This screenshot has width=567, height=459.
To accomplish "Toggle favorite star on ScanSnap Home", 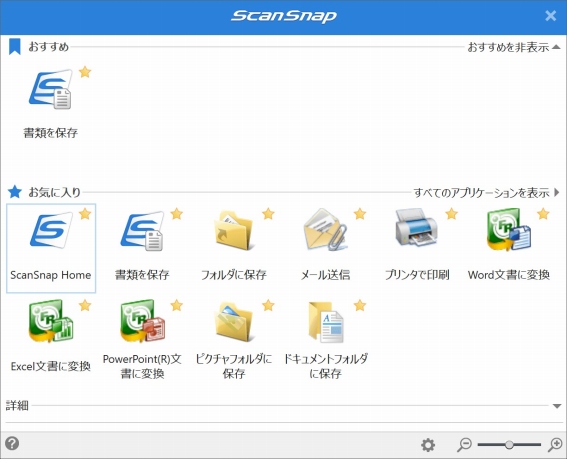I will pos(85,214).
